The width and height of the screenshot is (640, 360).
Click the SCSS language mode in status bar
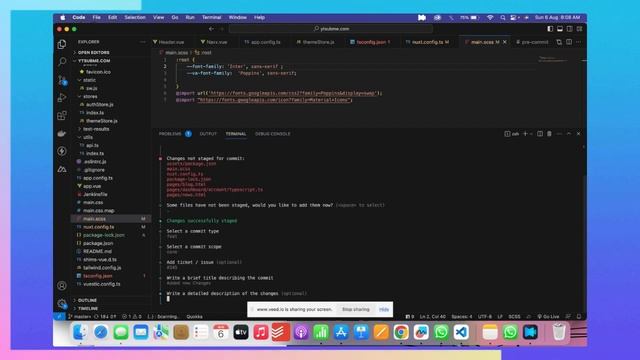pos(514,316)
